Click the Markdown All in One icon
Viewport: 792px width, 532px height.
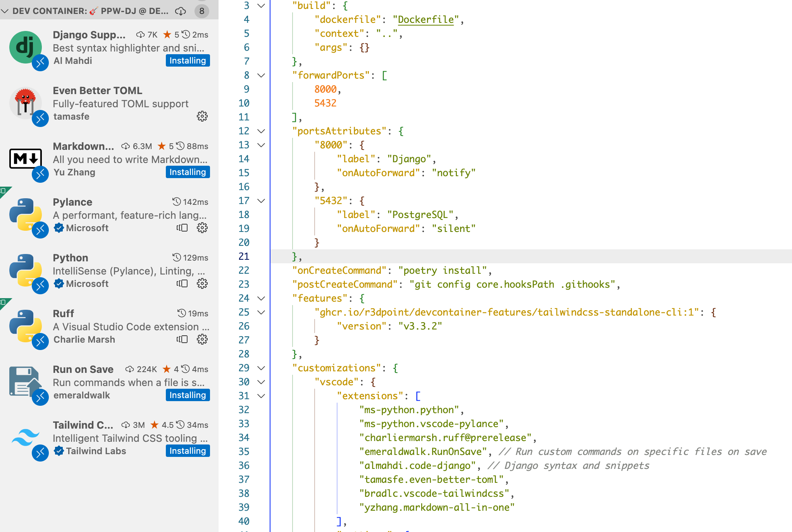coord(26,159)
